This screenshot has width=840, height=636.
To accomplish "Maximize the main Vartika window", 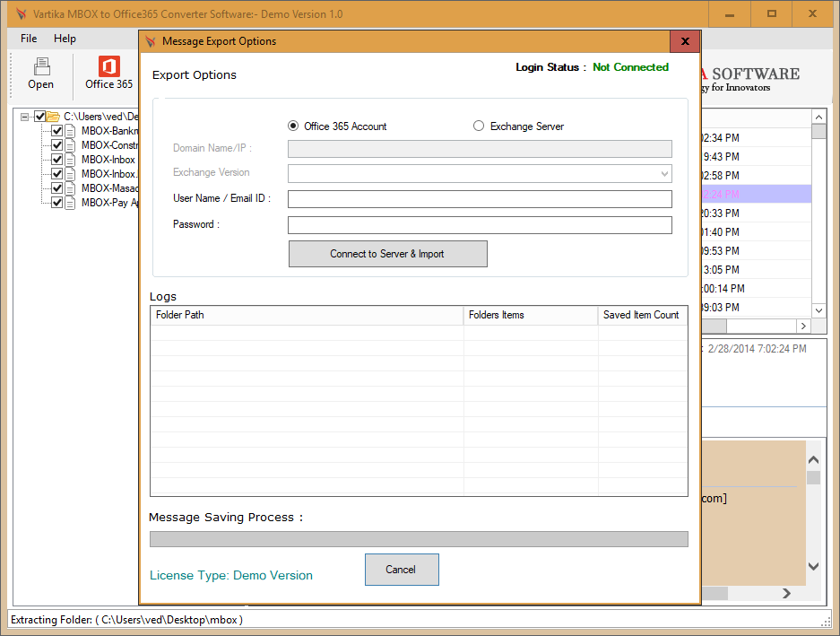I will click(772, 14).
